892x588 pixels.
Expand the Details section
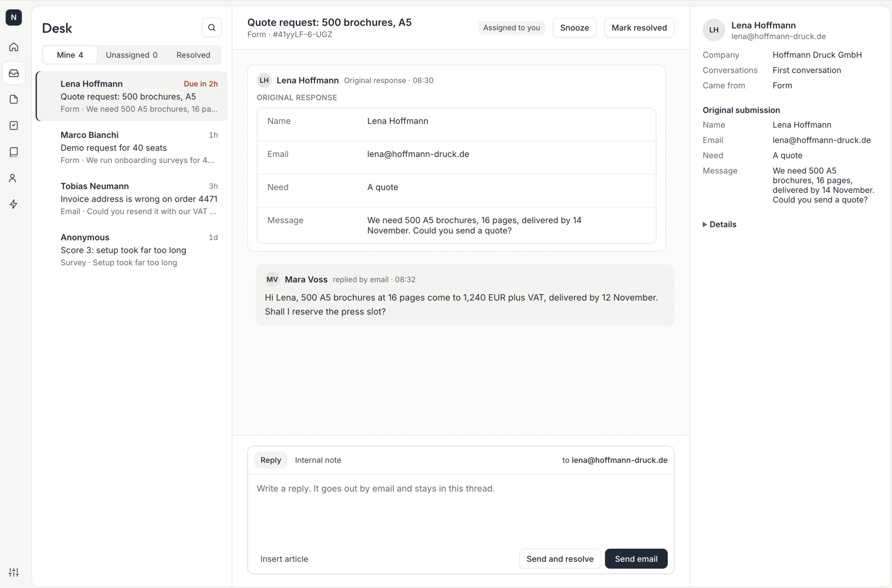click(720, 224)
